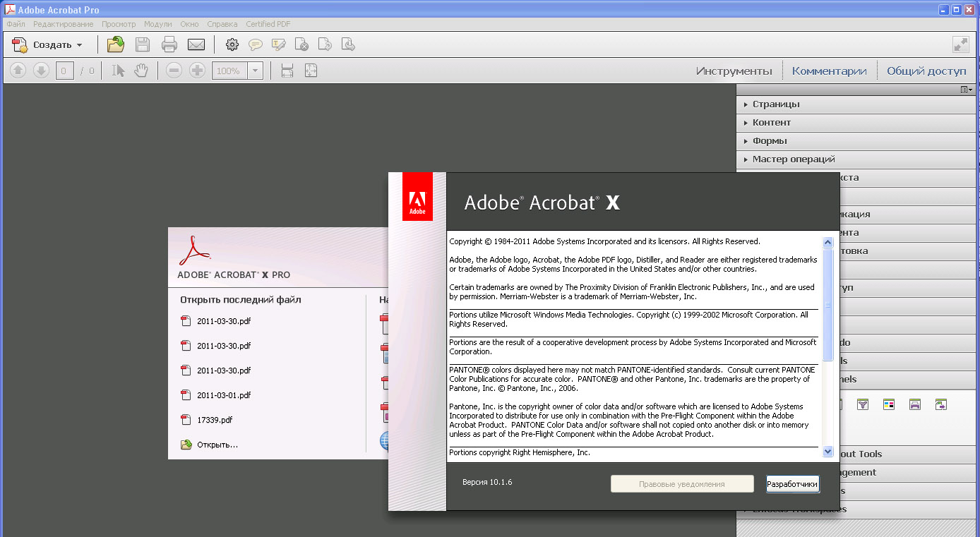
Task: Open the Просмотр menu
Action: click(x=118, y=24)
